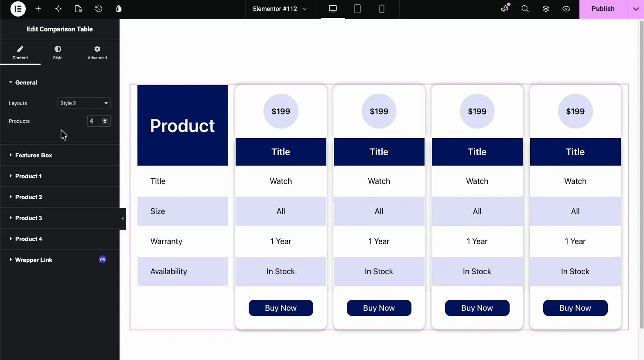This screenshot has width=644, height=360.
Task: Click the second product's Buy Now button
Action: pyautogui.click(x=379, y=308)
